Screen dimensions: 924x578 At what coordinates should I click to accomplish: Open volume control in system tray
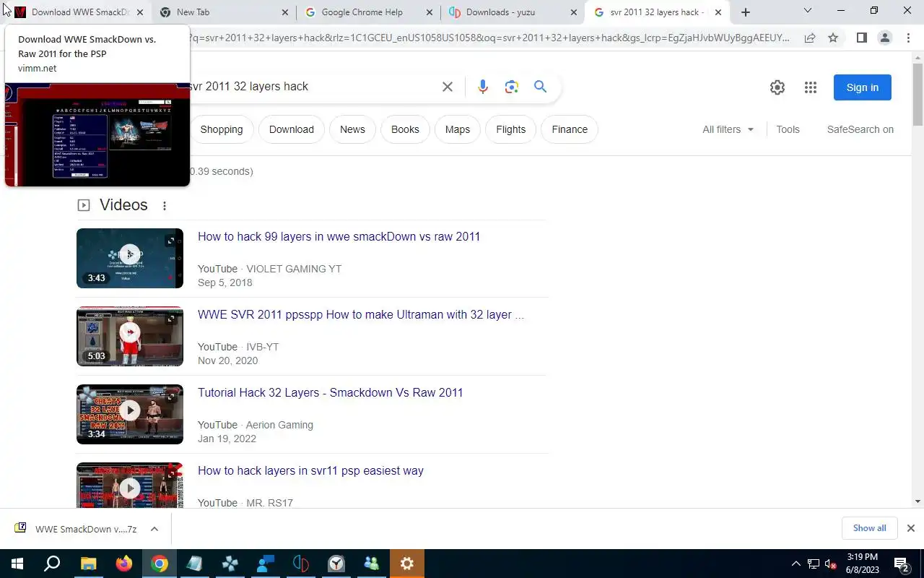831,564
